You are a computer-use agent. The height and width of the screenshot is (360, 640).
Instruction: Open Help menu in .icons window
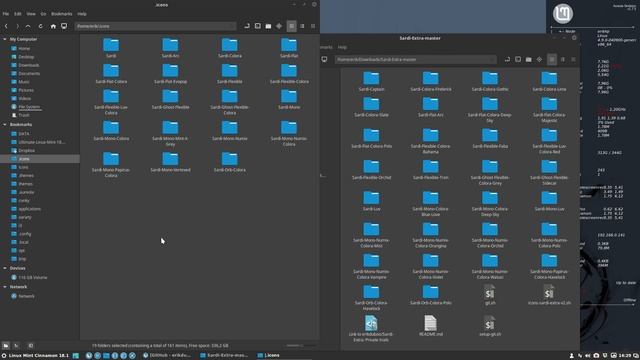click(82, 14)
